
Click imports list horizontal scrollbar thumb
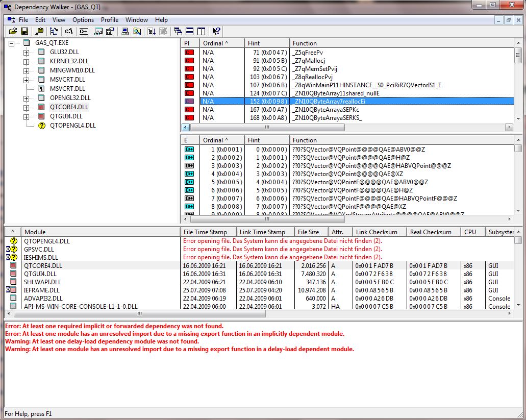267,128
